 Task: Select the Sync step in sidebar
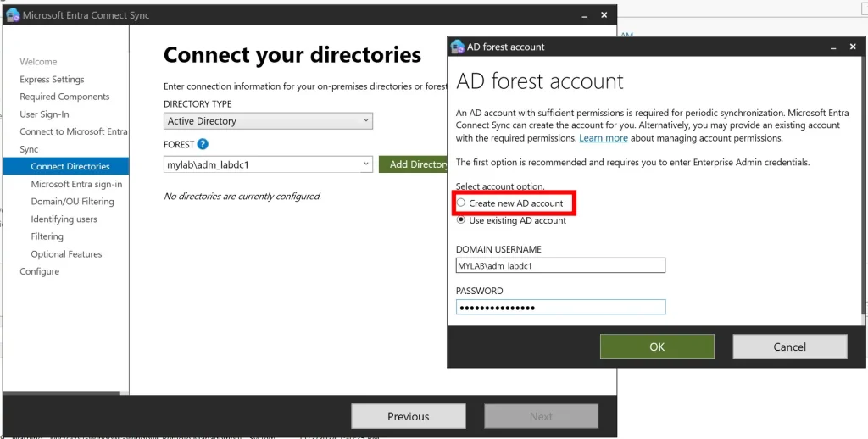(x=29, y=149)
